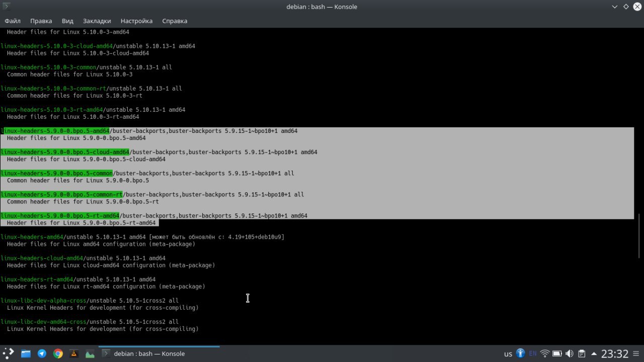This screenshot has width=644, height=362.
Task: Click linux-headers-5.10.0-3-rt-amd64 package name
Action: point(51,109)
